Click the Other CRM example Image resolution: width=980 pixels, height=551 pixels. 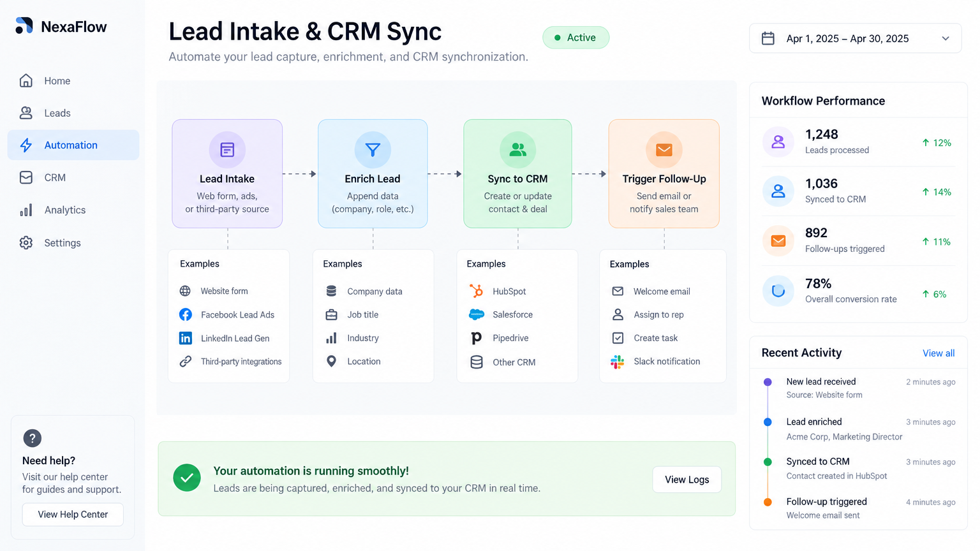point(503,362)
